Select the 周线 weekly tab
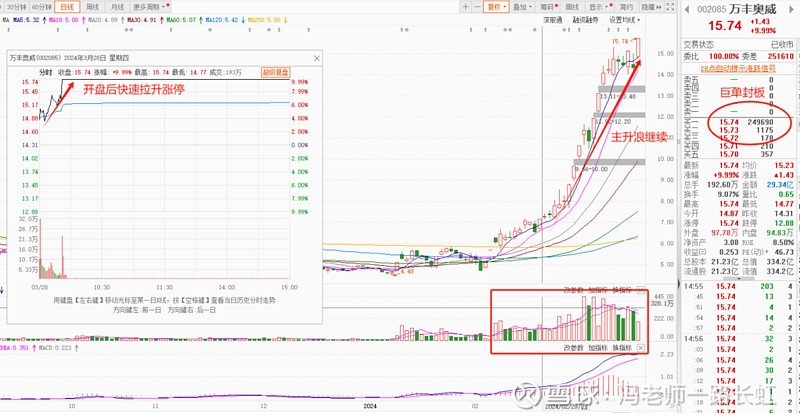The width and height of the screenshot is (800, 420). click(92, 7)
